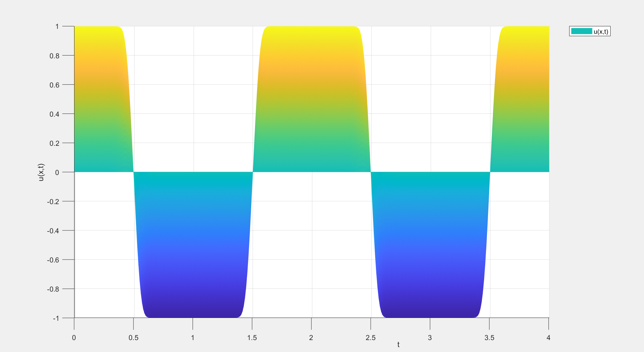Select the u(x,t) legend text label
Viewport: 644px width, 352px height.
coord(600,32)
